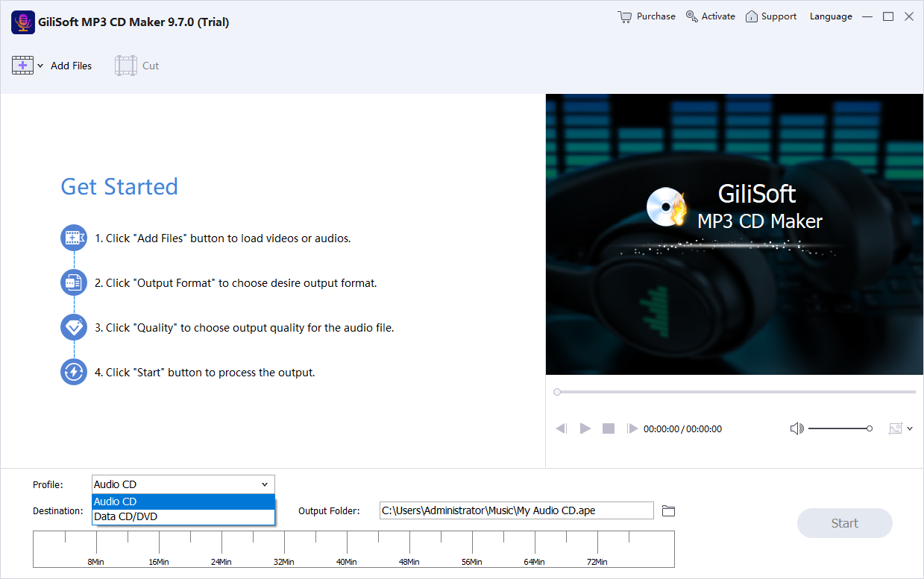Click the Get Started heading

click(x=119, y=186)
